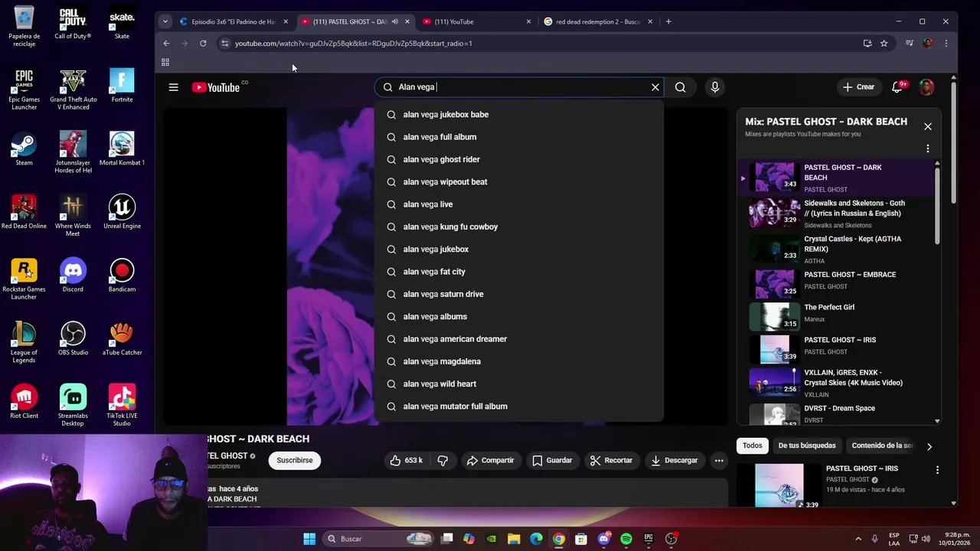Select suggestion alan vega wipeout beat

(x=519, y=182)
